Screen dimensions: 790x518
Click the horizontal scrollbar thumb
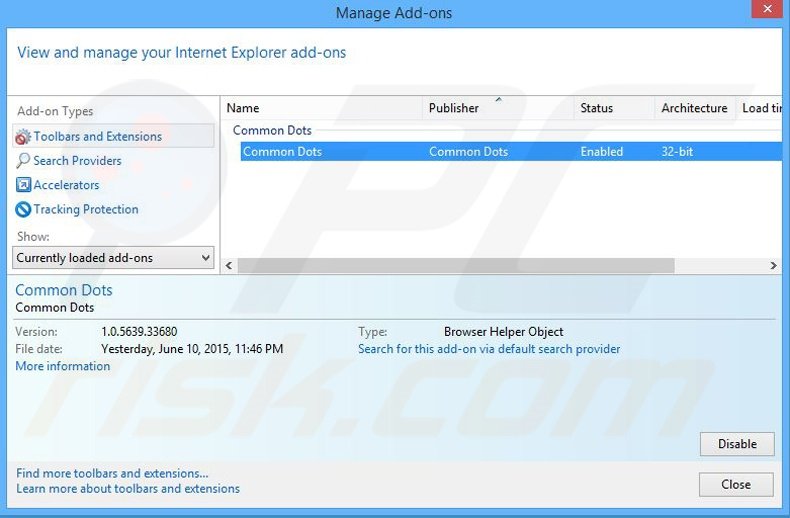coord(456,266)
